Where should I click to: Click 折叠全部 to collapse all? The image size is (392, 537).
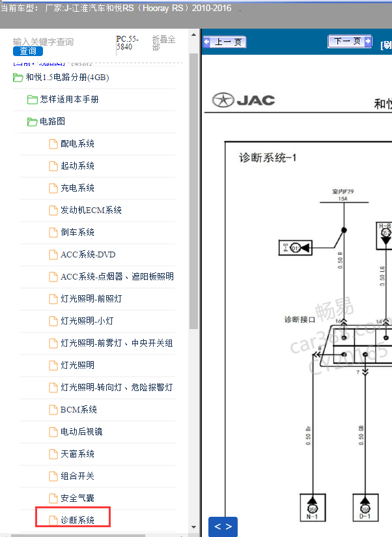pyautogui.click(x=163, y=43)
